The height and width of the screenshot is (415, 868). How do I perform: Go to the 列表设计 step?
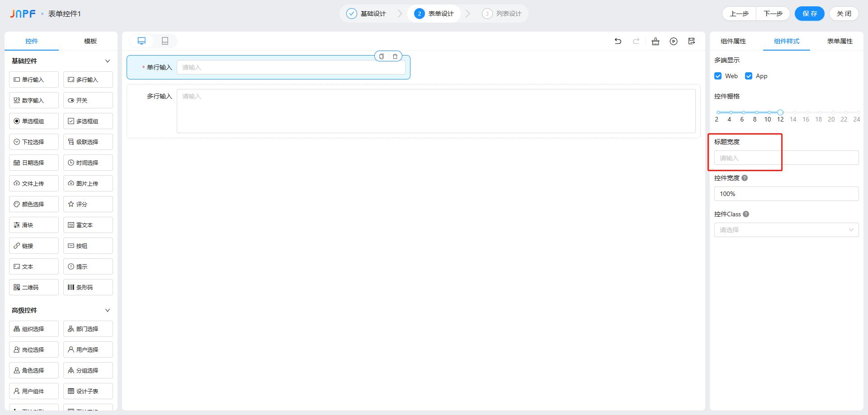pos(502,14)
